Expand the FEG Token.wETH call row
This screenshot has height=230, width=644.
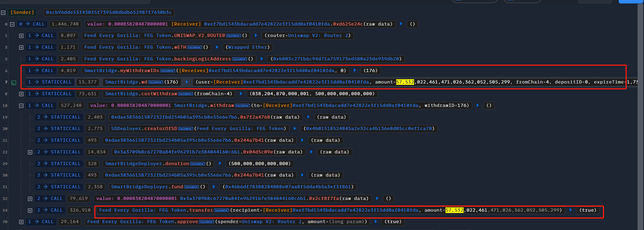click(21, 47)
